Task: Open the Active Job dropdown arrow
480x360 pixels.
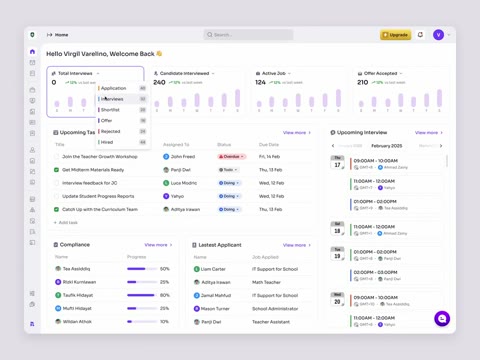Action: pyautogui.click(x=289, y=73)
